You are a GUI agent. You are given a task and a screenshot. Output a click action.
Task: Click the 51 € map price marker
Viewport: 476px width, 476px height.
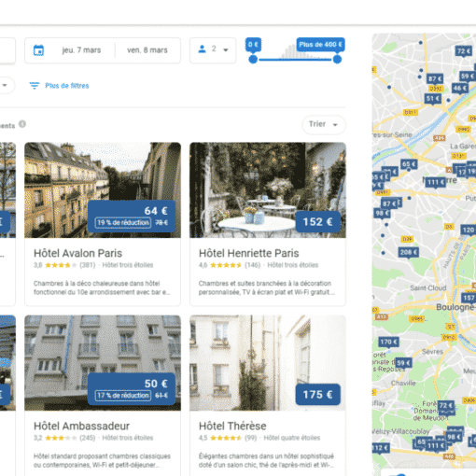(433, 99)
